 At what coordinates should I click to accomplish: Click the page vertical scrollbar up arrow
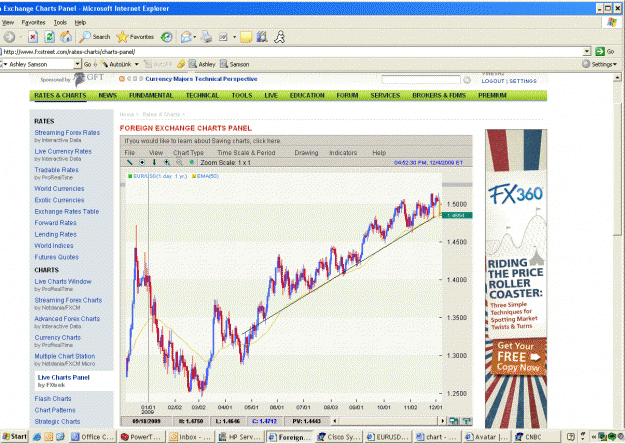(617, 77)
